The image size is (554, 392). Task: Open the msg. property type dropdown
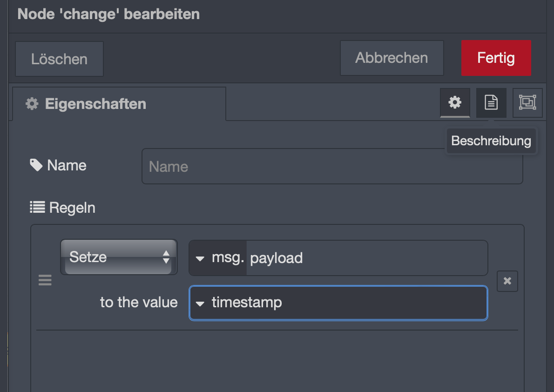point(217,258)
